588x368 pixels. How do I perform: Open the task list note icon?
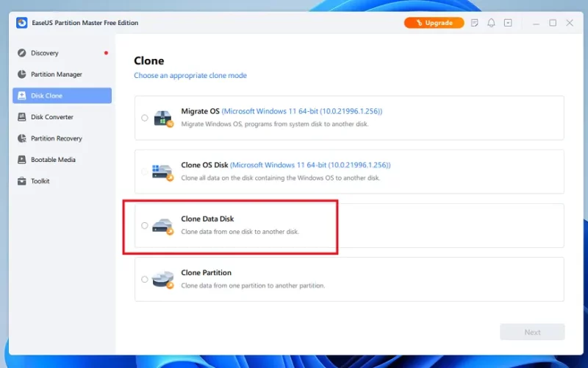click(474, 23)
